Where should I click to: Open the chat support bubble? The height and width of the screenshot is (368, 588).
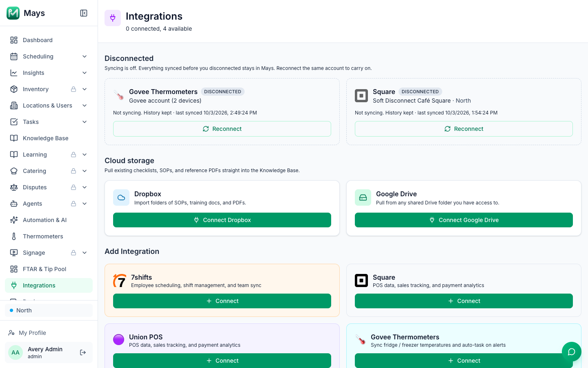click(572, 352)
